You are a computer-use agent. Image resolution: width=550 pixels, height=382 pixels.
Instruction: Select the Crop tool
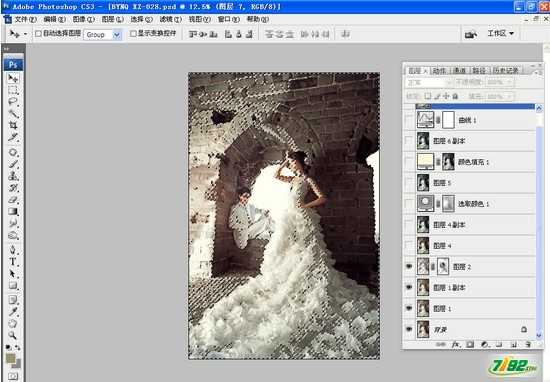(13, 125)
